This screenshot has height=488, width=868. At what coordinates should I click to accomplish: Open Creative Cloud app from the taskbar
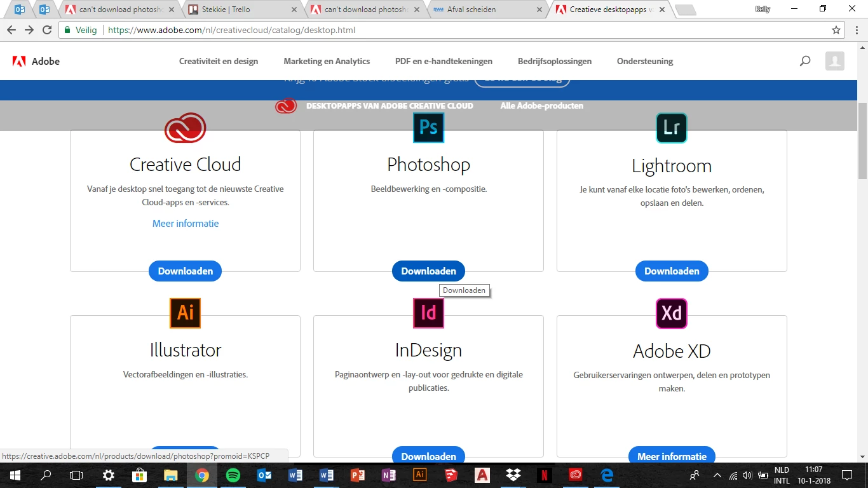pyautogui.click(x=576, y=475)
